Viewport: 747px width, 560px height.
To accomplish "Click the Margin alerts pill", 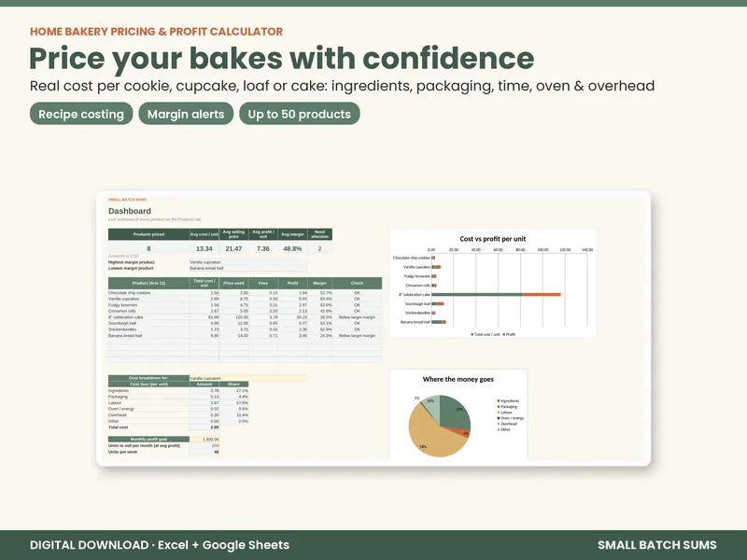I will [186, 114].
